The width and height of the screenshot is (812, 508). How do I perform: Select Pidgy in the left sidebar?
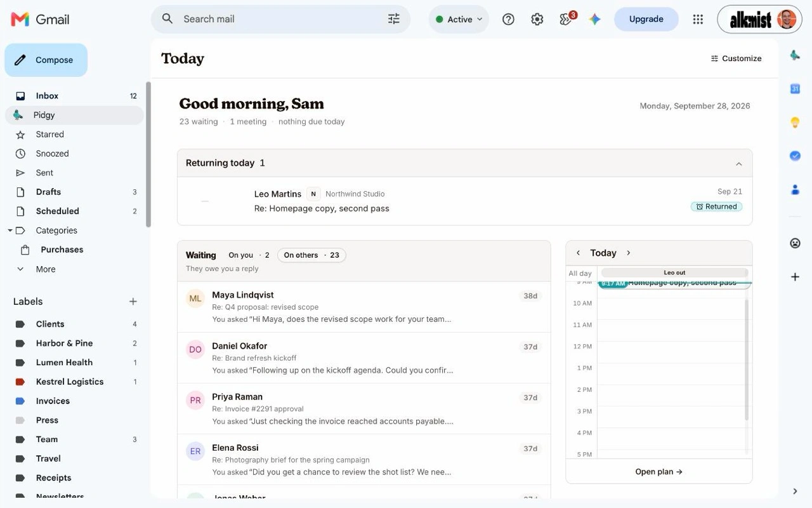(x=75, y=115)
